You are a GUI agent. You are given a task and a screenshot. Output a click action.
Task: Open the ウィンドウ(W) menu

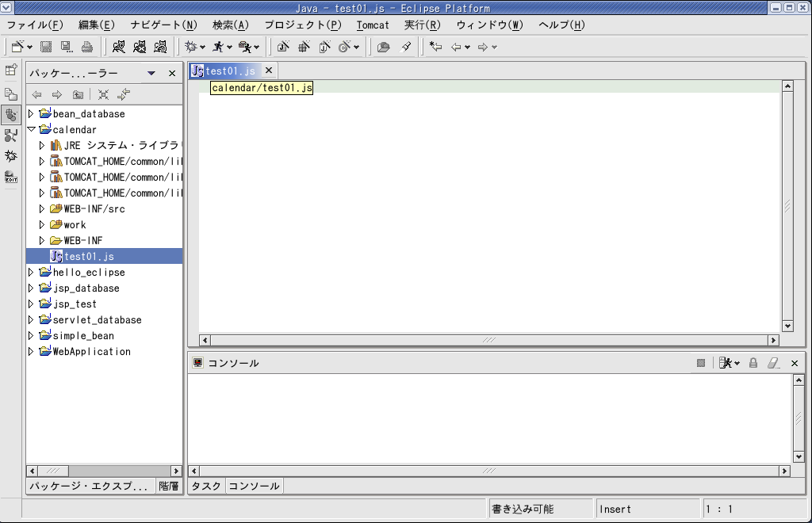[x=489, y=25]
